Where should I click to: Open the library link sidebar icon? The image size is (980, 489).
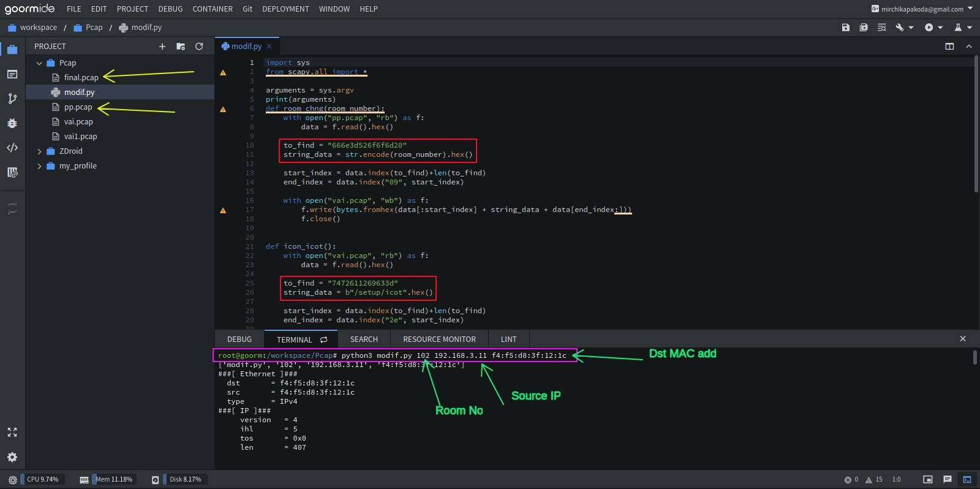coord(12,172)
